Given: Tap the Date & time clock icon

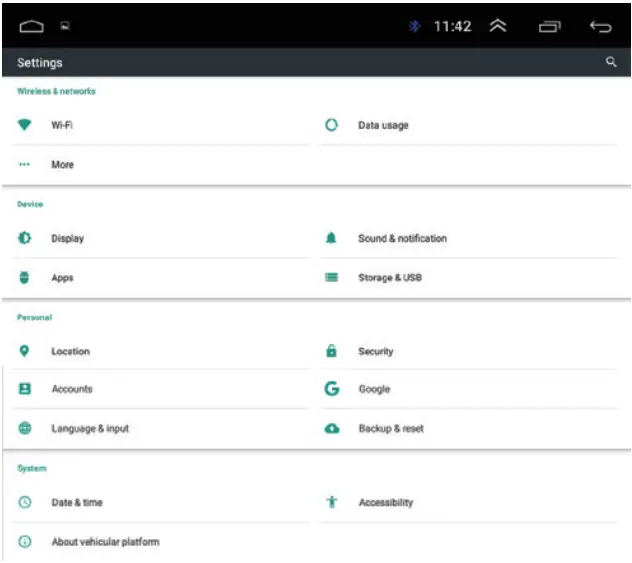Looking at the screenshot, I should pyautogui.click(x=25, y=502).
